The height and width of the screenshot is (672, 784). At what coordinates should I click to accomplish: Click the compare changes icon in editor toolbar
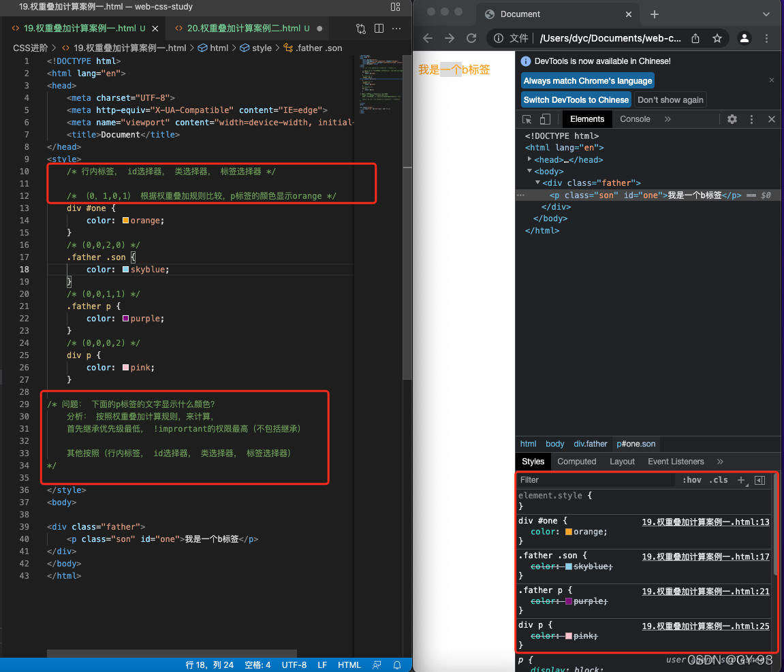361,29
